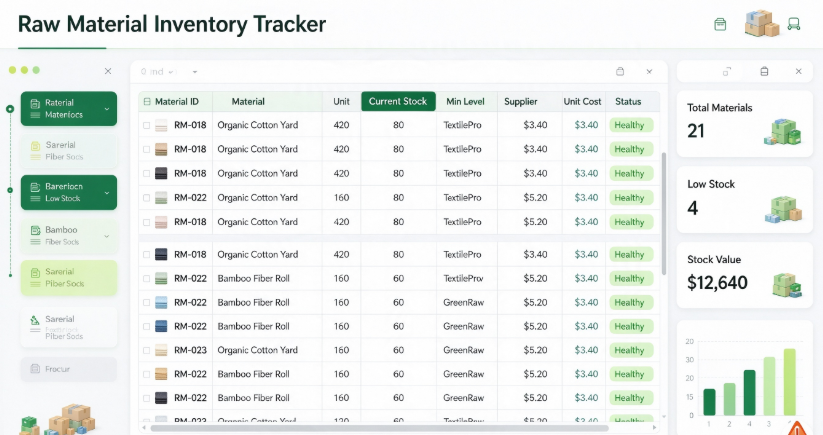Click the Healthy badge in the RM-023 row
Screen dimensions: 823x435
pos(630,350)
